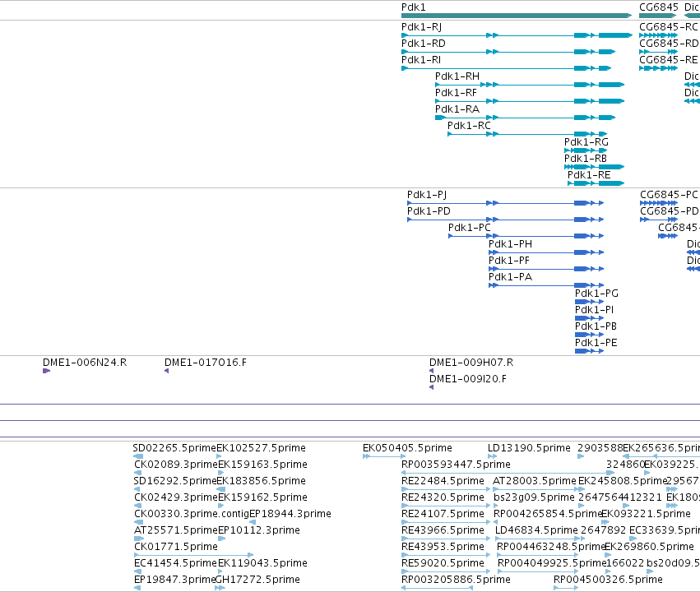Open the Pdk1-PB protein label
Screen dimensions: 700x592
pyautogui.click(x=596, y=326)
